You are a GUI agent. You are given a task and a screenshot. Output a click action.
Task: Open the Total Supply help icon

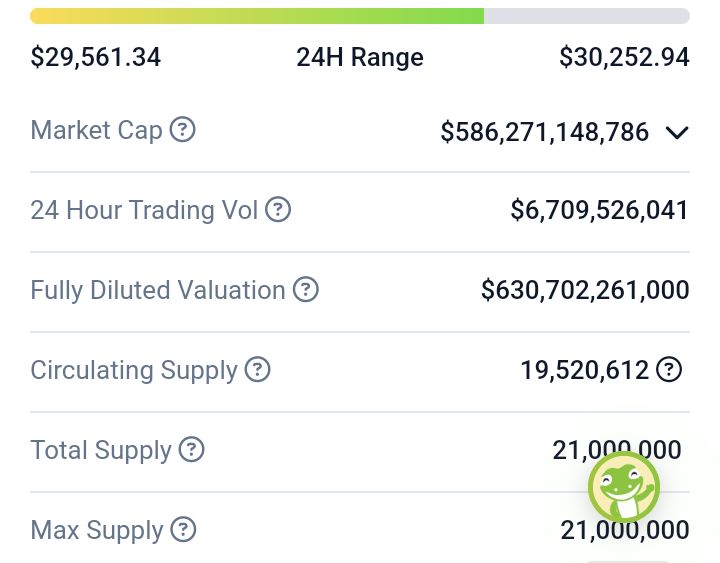(x=191, y=450)
